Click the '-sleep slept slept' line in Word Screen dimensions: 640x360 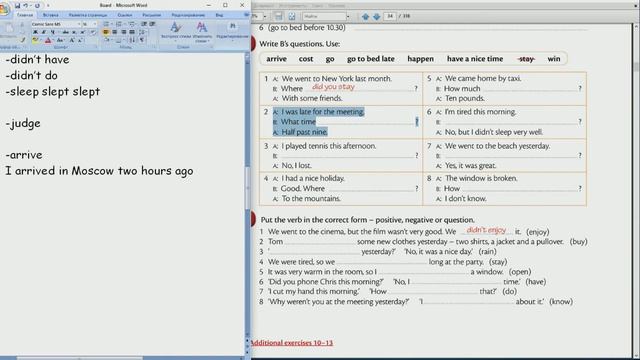click(53, 91)
